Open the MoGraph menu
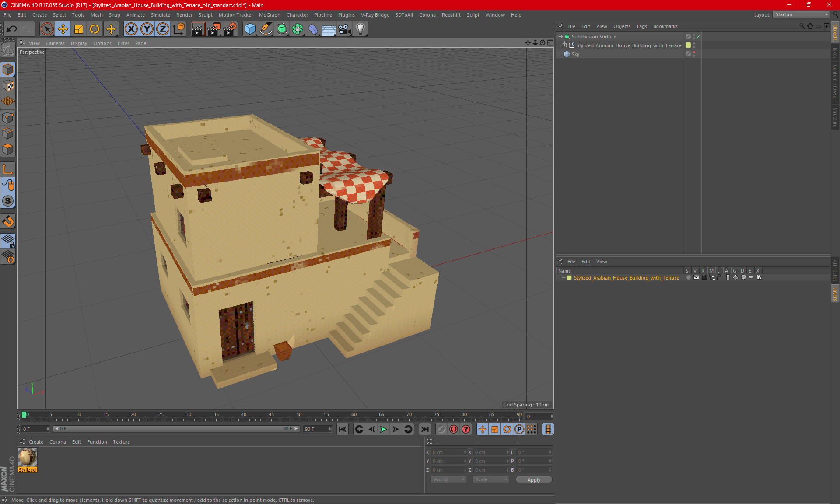 [x=269, y=15]
